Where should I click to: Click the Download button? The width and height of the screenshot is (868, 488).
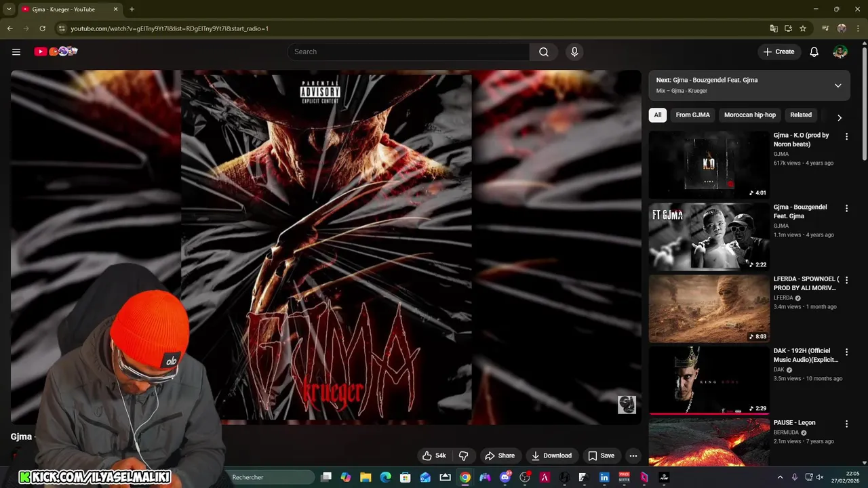click(551, 455)
